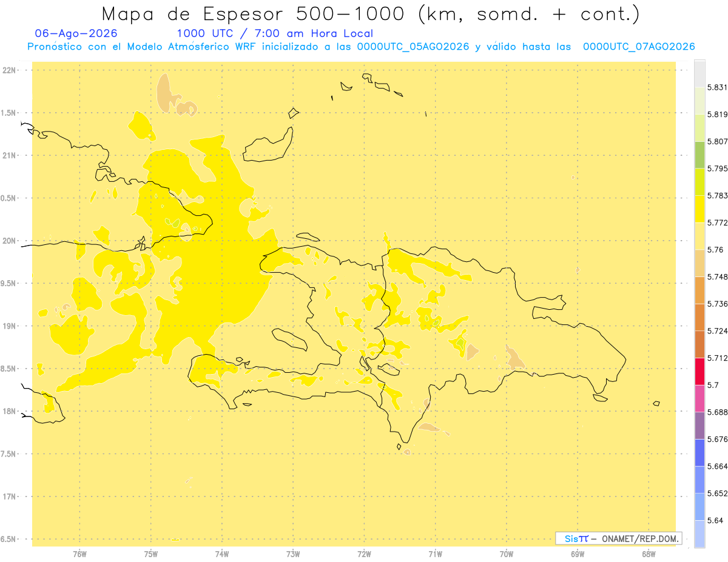
Task: Pick the bright yellow swatch between 5.783 and 5.772
Action: click(699, 209)
